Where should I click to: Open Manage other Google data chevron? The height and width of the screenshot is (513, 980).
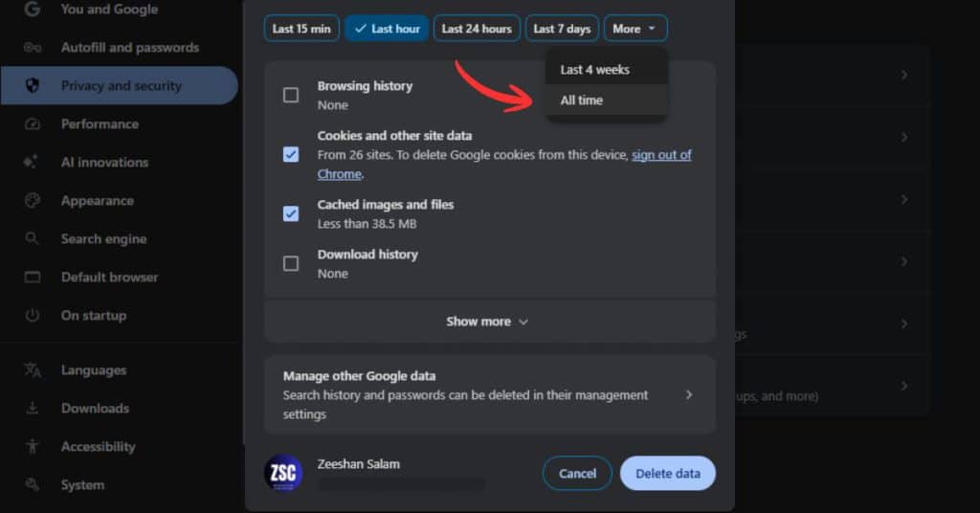[x=688, y=394]
